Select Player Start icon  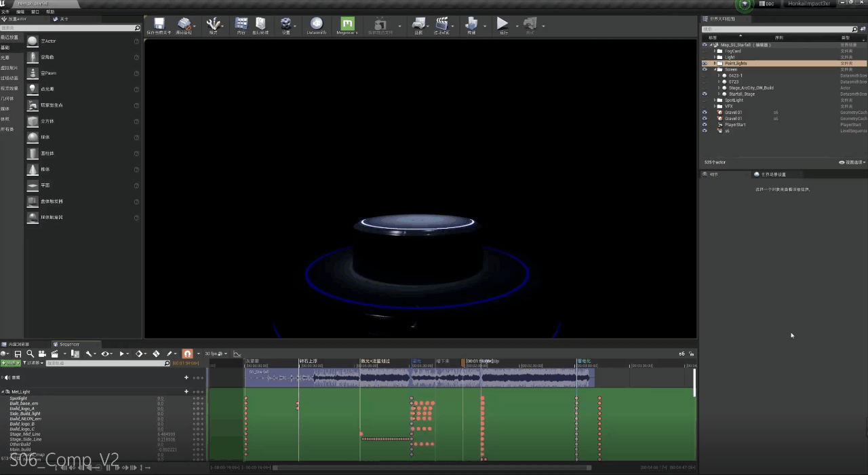pyautogui.click(x=33, y=105)
